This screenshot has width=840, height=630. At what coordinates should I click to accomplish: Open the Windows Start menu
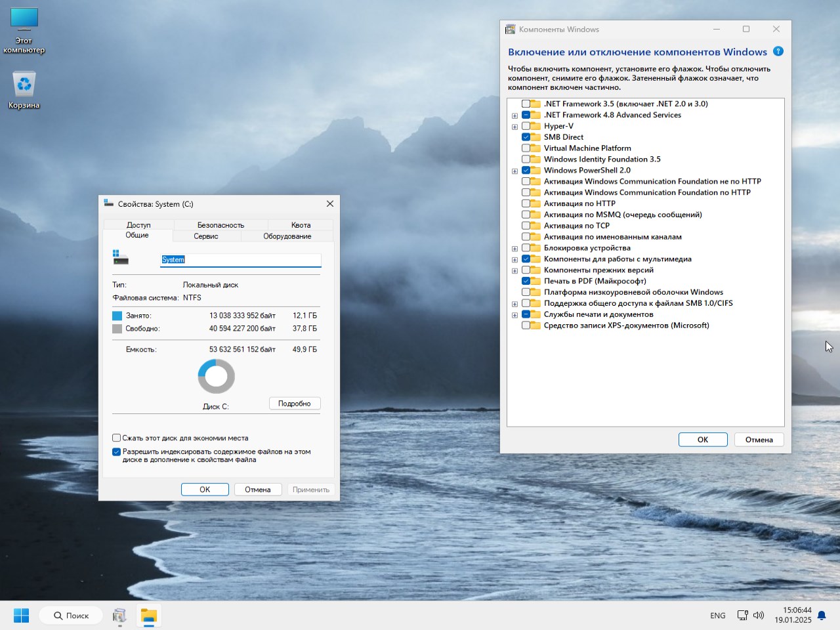tap(21, 616)
